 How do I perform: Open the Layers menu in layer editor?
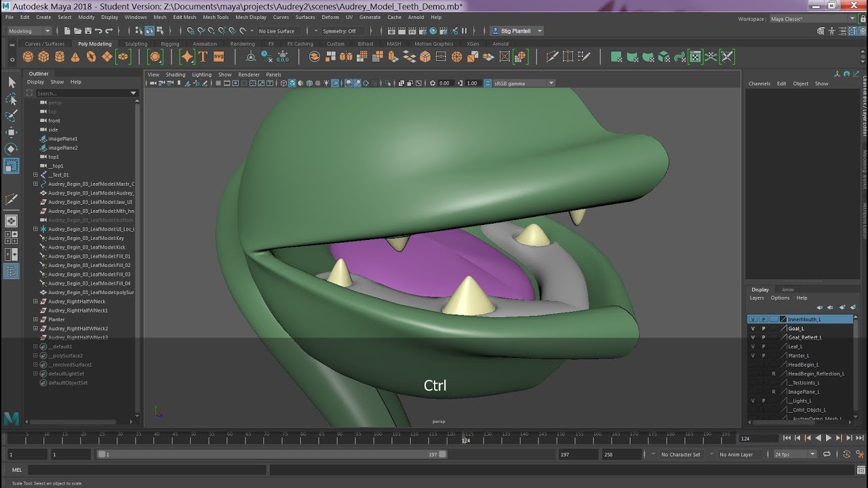(x=757, y=298)
